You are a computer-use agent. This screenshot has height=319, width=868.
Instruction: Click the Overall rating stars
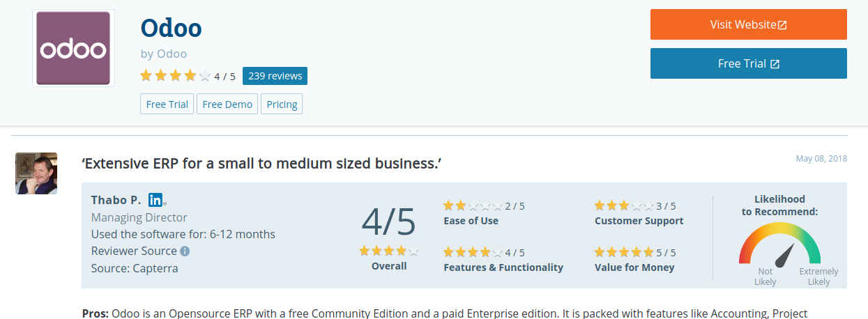[x=389, y=251]
